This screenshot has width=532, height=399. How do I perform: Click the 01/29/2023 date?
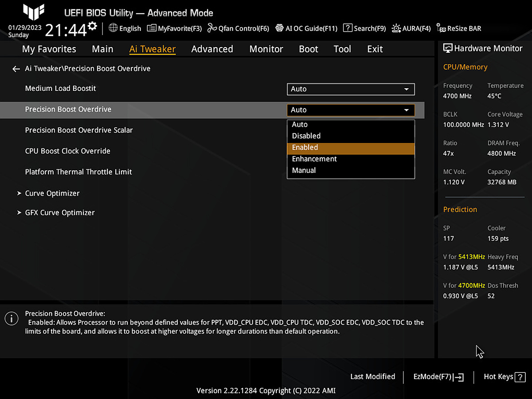25,27
